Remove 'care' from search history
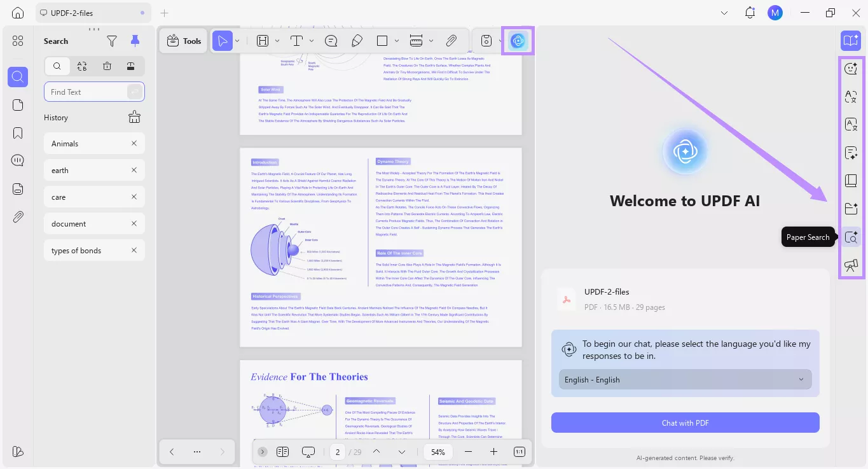Viewport: 868px width, 469px height. tap(134, 197)
